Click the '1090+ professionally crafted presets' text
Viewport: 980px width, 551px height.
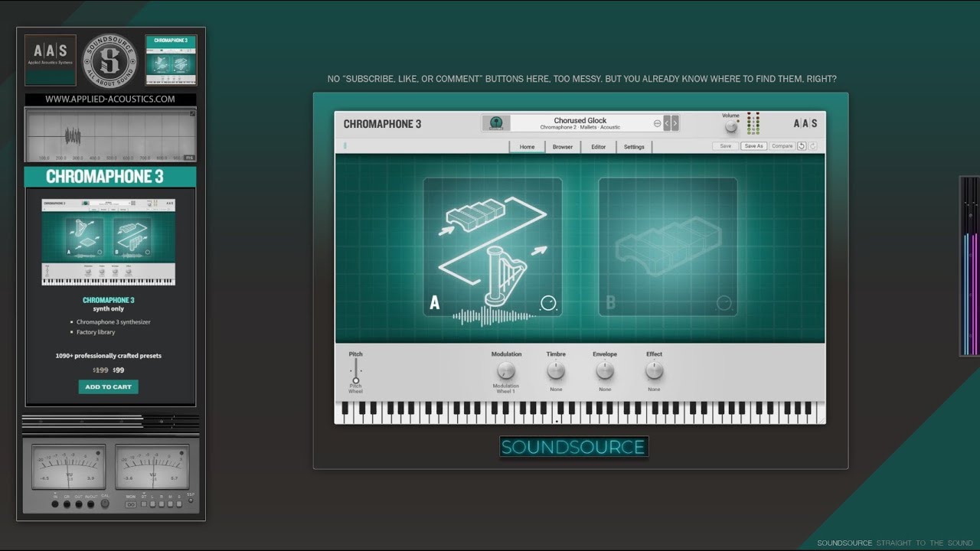point(108,356)
